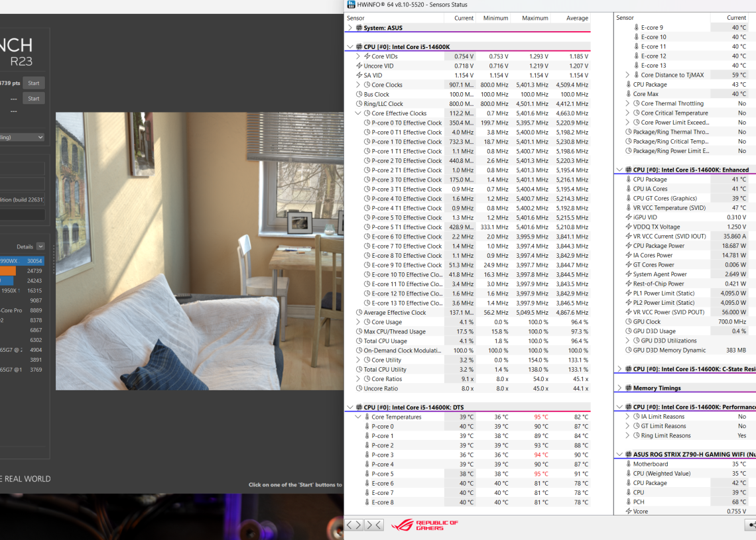This screenshot has width=756, height=540.
Task: Click the collapse-columns arrows button in HWiNFO bottom bar
Action: coord(374,525)
